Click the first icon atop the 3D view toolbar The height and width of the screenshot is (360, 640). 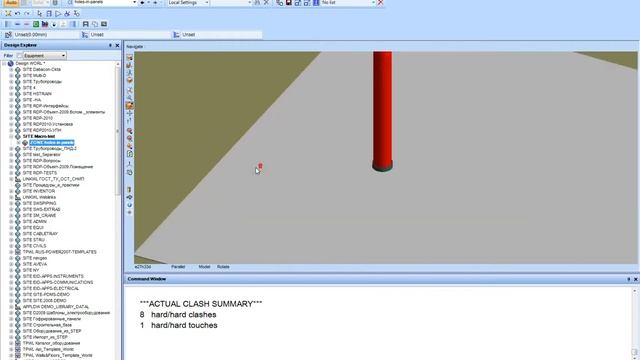click(129, 58)
